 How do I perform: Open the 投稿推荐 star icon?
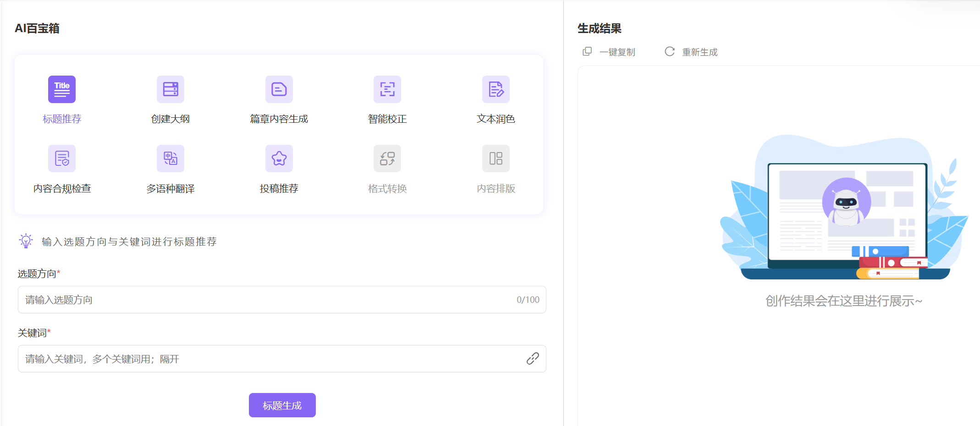279,158
